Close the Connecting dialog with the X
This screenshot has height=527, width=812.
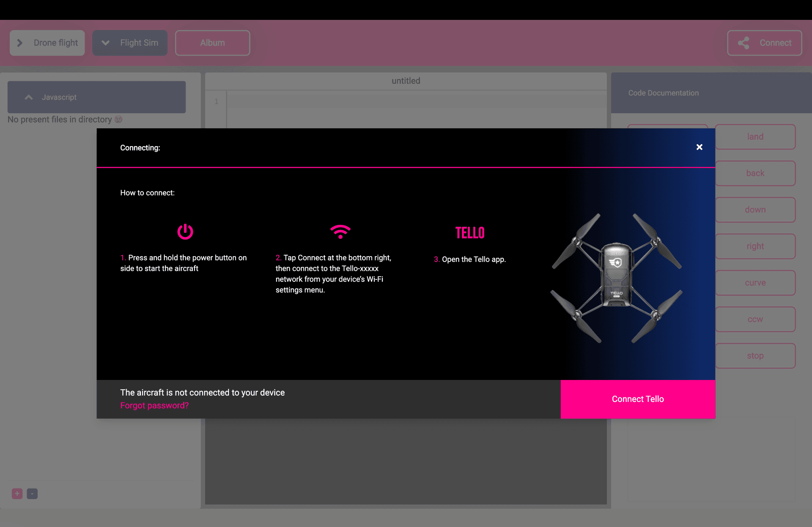(x=699, y=147)
